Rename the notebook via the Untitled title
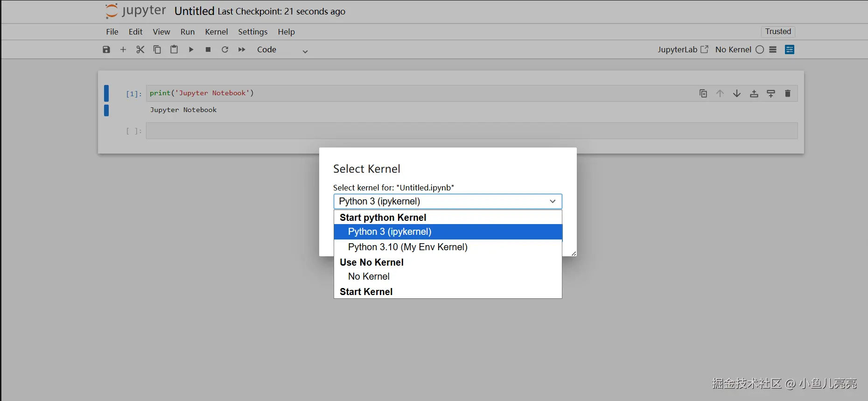Viewport: 868px width, 401px height. pos(194,11)
